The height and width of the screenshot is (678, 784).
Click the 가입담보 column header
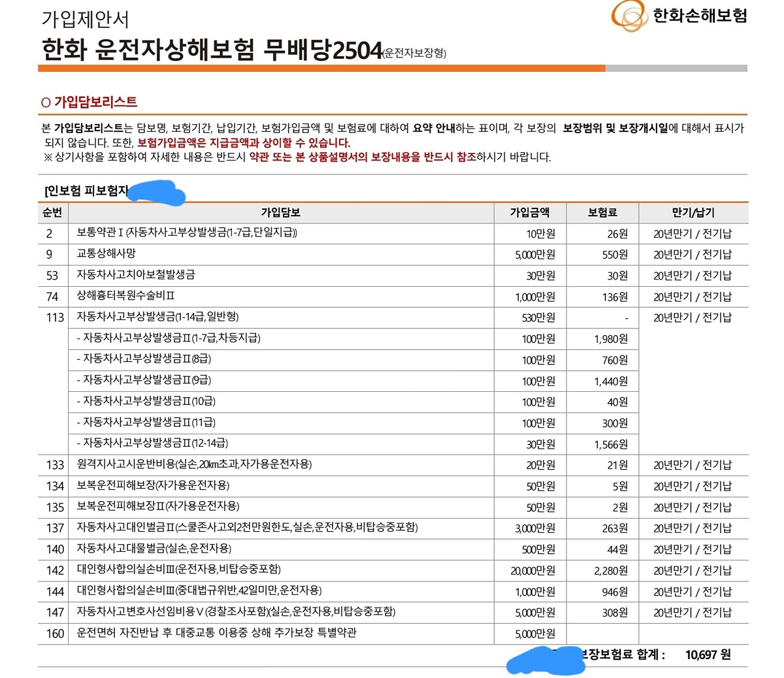point(280,212)
